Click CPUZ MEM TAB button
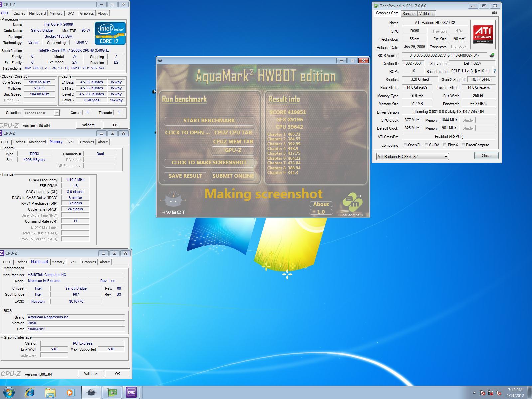The image size is (532, 399). (233, 141)
